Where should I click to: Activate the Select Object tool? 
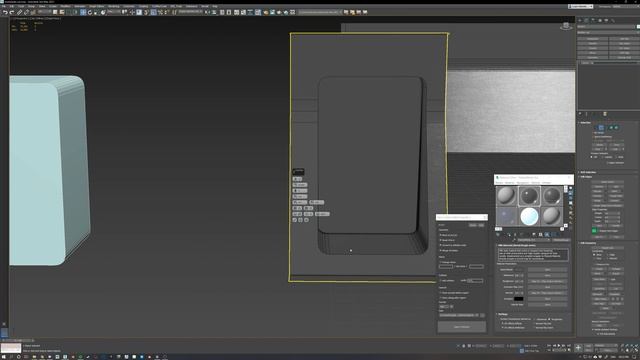coord(55,12)
